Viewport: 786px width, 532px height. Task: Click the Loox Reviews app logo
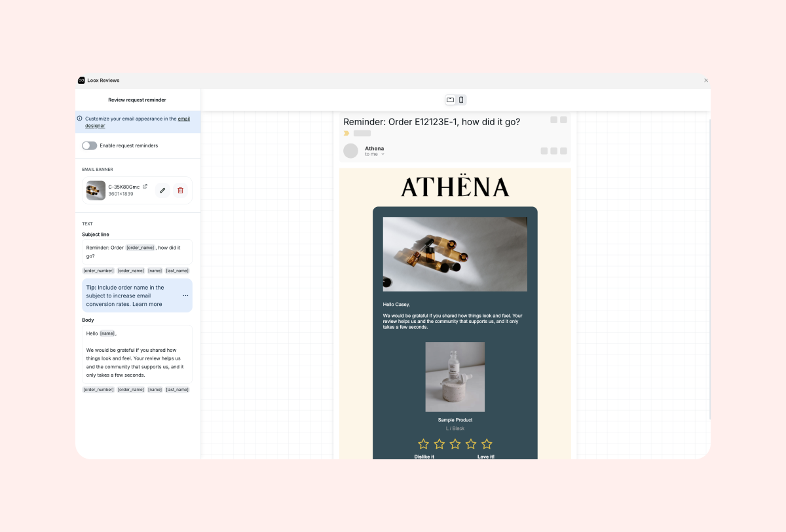point(81,81)
